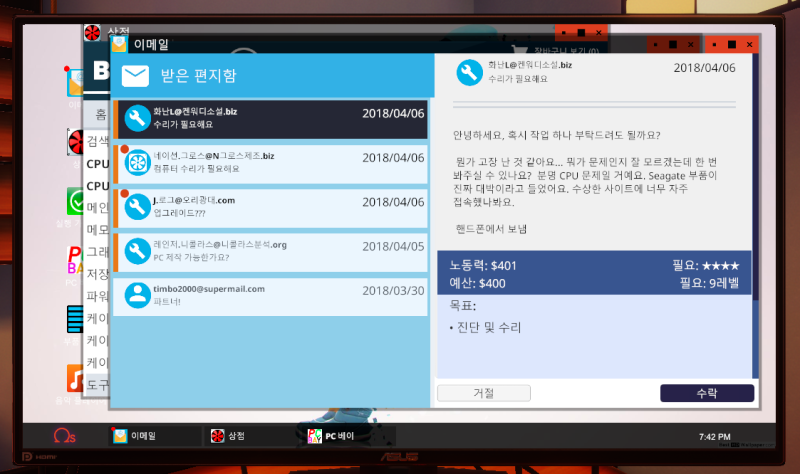The height and width of the screenshot is (474, 800).
Task: Click the 2018/03/30 date on timbo2000 email
Action: (x=393, y=291)
